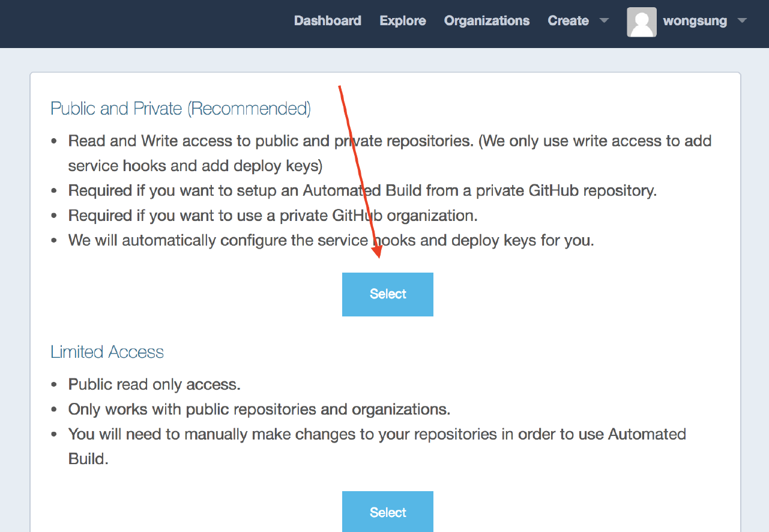Click the Create menu label
Screen dimensions: 769x532
click(x=568, y=21)
